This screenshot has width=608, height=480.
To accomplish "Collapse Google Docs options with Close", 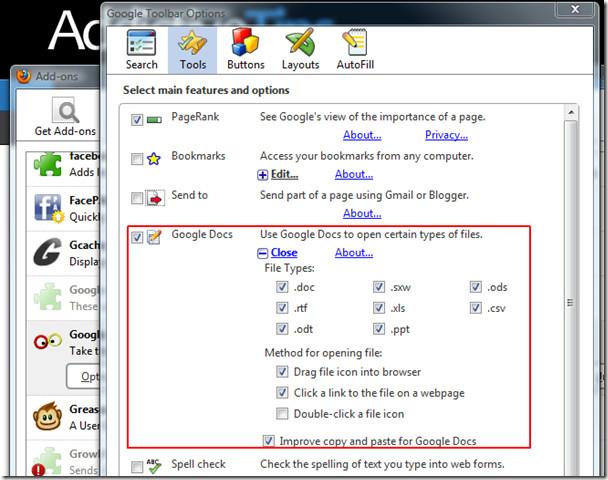I will (x=283, y=253).
